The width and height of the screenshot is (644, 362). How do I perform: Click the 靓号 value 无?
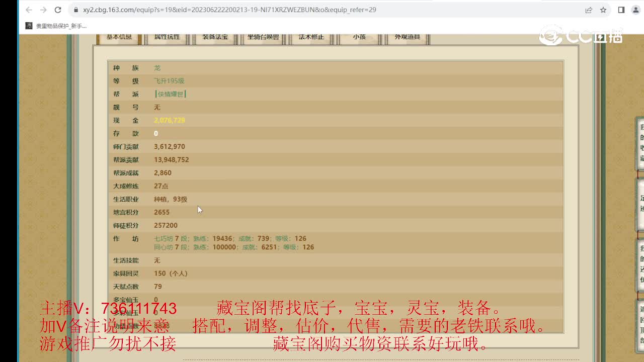click(157, 107)
